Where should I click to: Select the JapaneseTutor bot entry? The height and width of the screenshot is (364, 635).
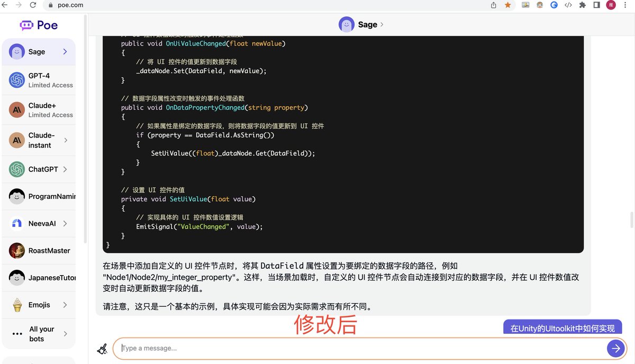pos(39,277)
